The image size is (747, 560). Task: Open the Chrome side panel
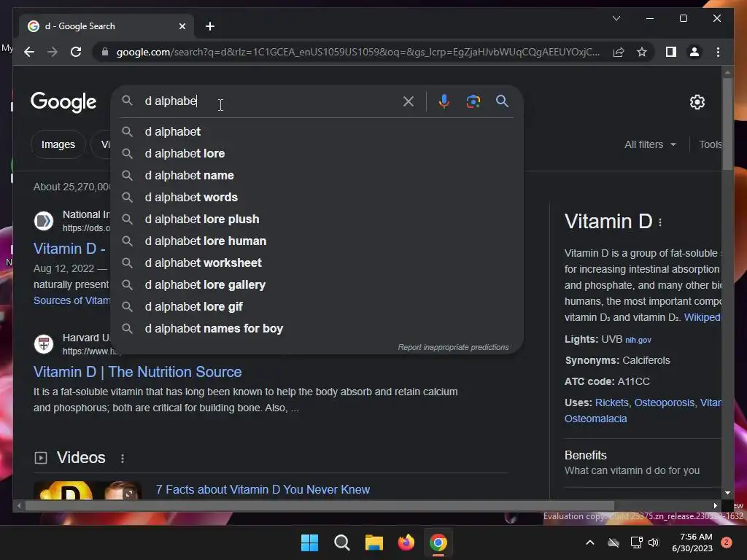point(671,52)
